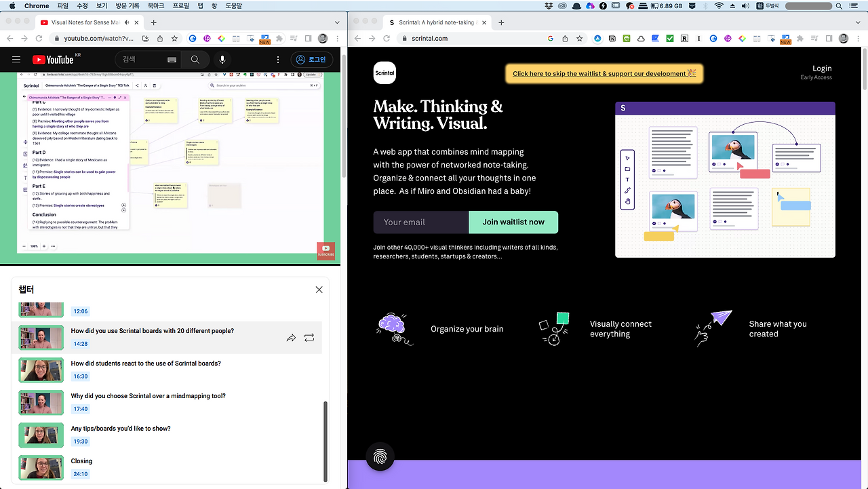868x489 pixels.
Task: Click the fingerprint privacy button on Scrintal page
Action: [x=380, y=456]
